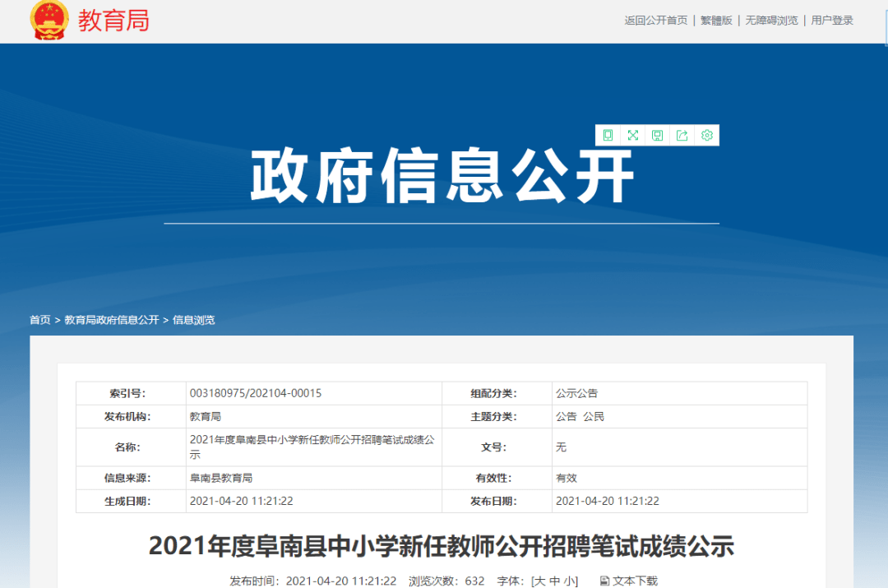Viewport: 888px width, 588px height.
Task: Click the 生成日期 value 2021-04-20 11:21:22
Action: 241,502
